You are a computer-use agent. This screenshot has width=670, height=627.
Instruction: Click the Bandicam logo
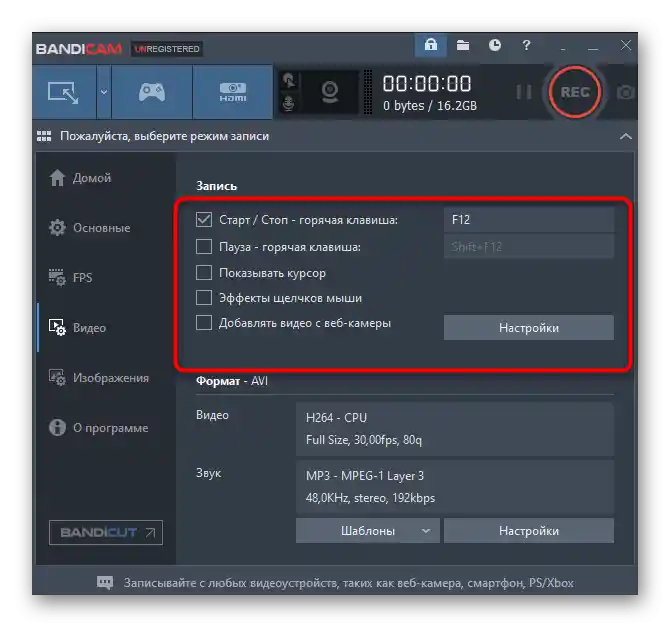tap(79, 49)
